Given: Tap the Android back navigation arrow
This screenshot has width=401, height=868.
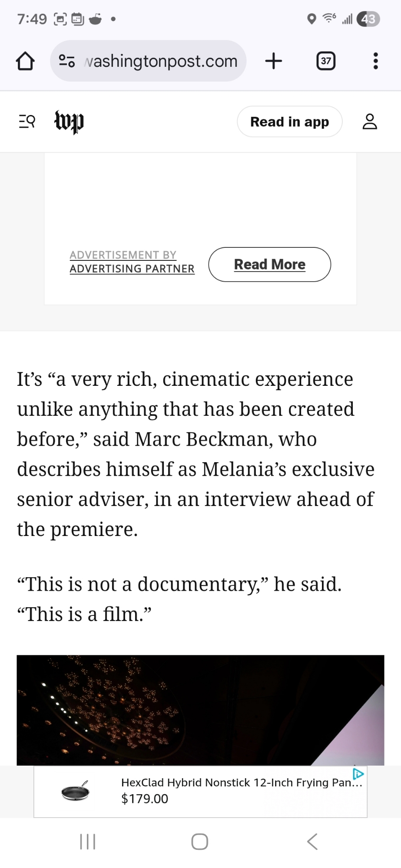Looking at the screenshot, I should click(x=312, y=842).
